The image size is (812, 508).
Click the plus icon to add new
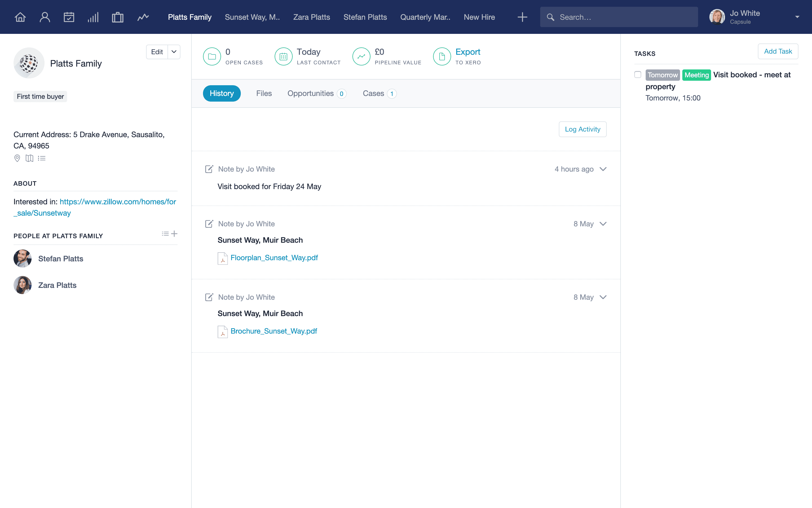click(x=522, y=17)
